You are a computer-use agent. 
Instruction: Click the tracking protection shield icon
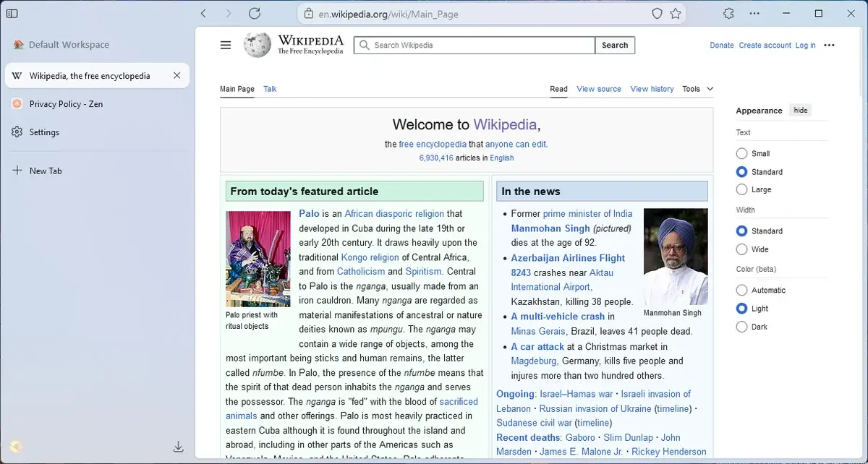pyautogui.click(x=657, y=14)
